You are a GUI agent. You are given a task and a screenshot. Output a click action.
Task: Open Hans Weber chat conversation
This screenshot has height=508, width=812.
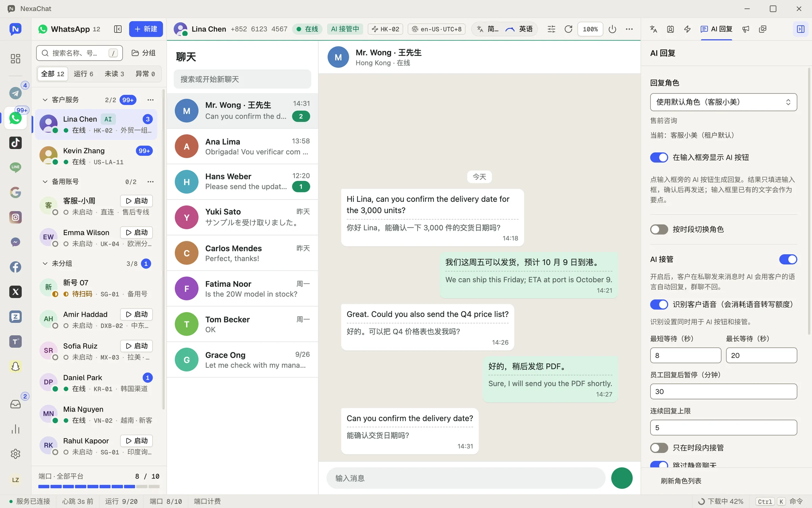click(x=242, y=182)
